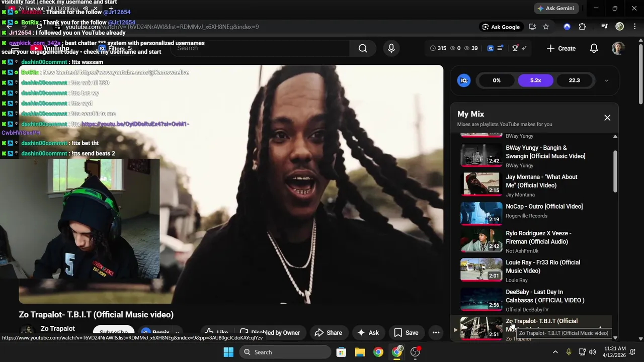Open the Extensions puzzle icon
The width and height of the screenshot is (644, 362).
point(582,27)
